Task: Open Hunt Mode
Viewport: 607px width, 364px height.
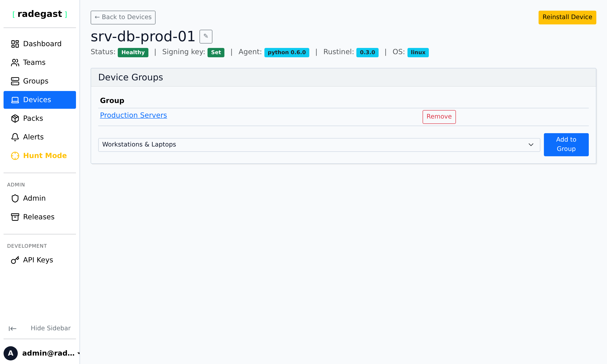Action: (x=40, y=156)
